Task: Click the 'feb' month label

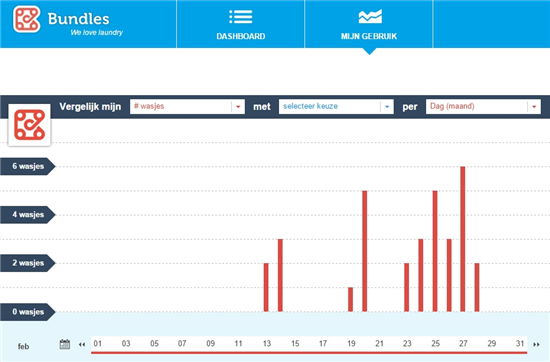Action: pos(23,347)
